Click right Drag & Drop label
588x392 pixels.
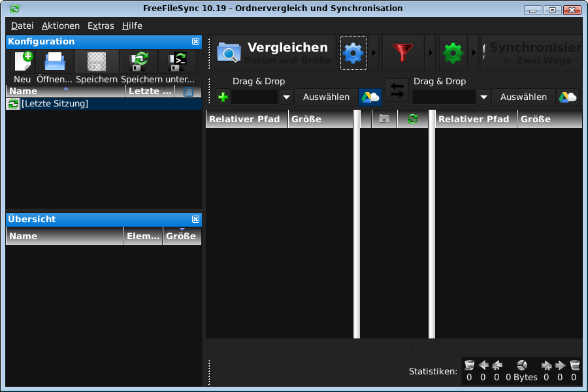point(440,82)
